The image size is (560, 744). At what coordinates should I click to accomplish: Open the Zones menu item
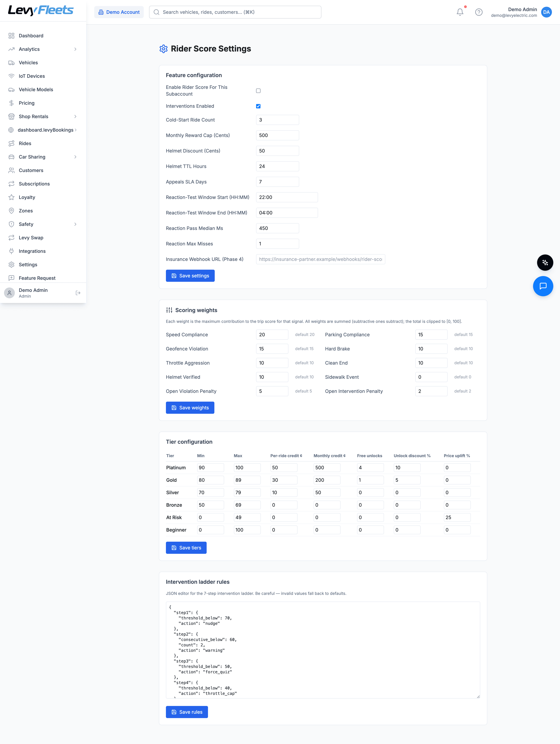coord(43,211)
